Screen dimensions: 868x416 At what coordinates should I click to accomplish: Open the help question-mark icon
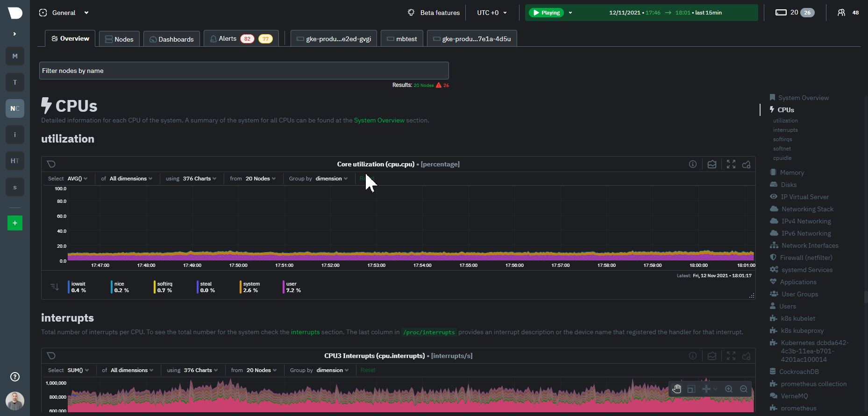pos(15,377)
